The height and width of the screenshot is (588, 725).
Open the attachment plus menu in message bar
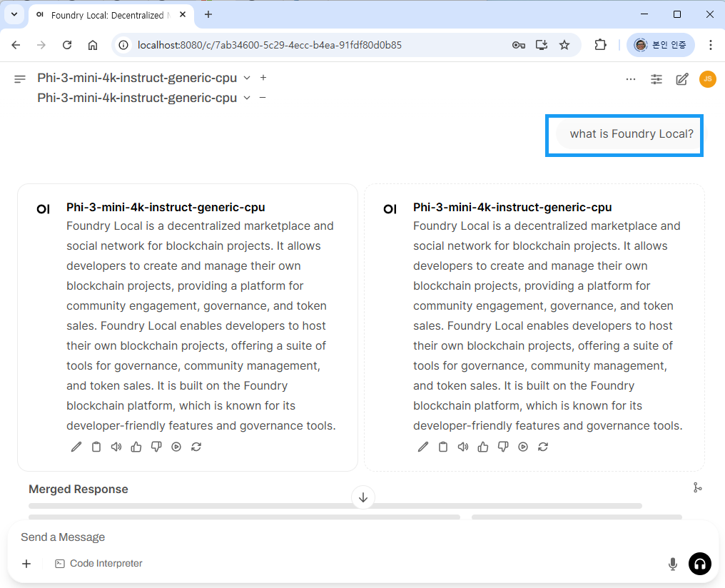[26, 564]
